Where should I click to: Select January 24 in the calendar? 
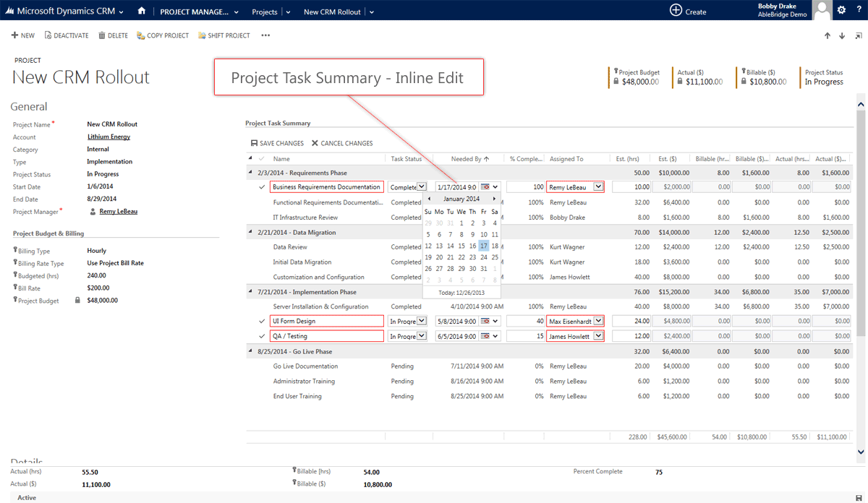(x=484, y=257)
